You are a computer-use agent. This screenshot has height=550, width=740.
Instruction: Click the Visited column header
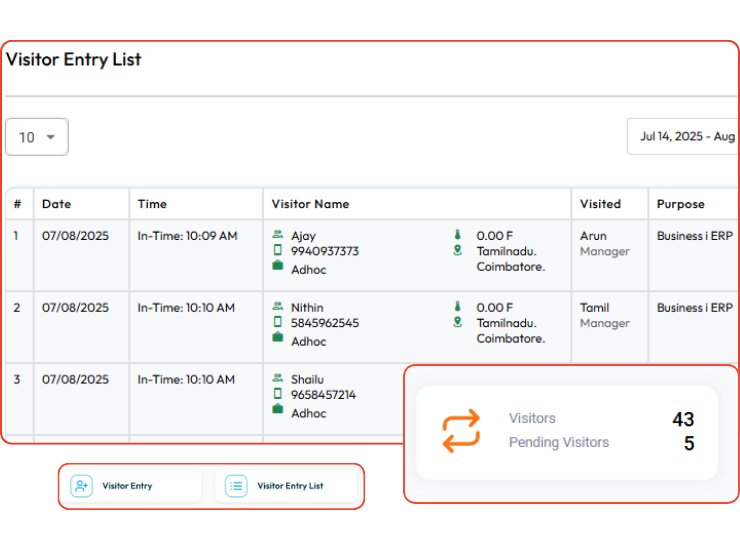point(600,204)
